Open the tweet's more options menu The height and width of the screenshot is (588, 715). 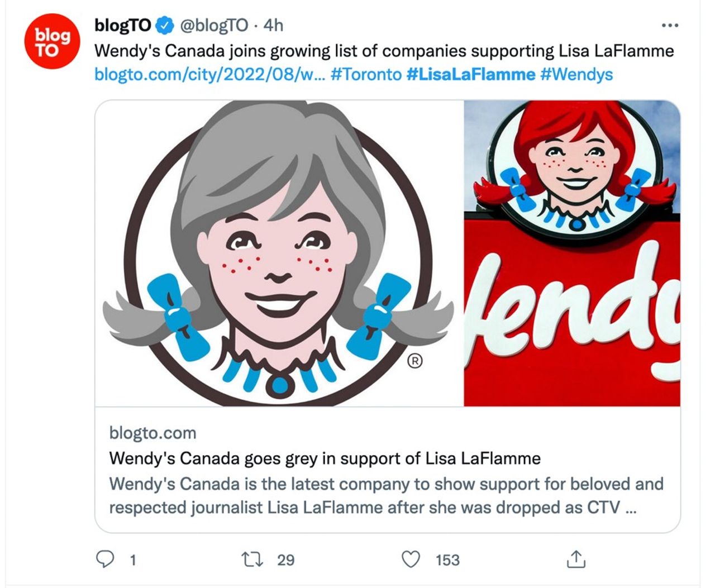point(669,26)
